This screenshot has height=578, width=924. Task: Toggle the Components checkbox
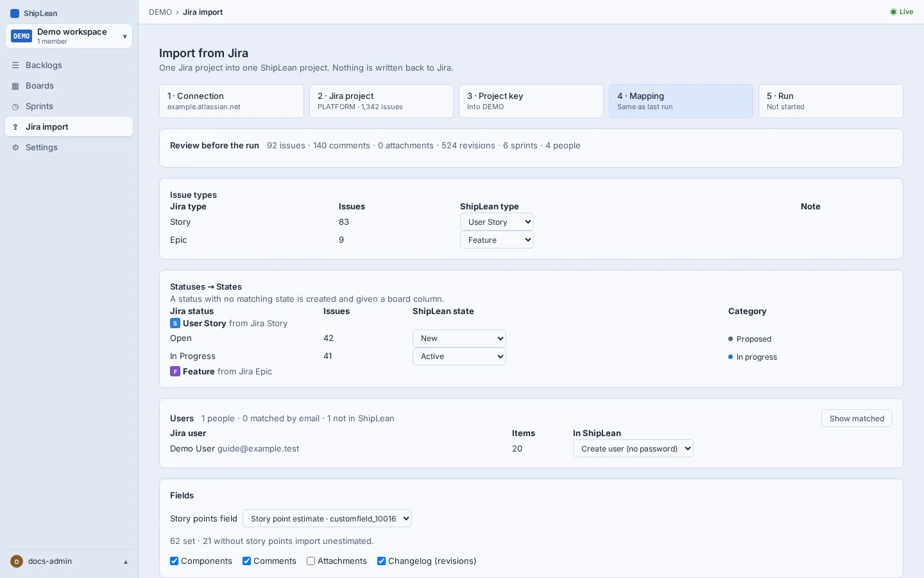(174, 561)
